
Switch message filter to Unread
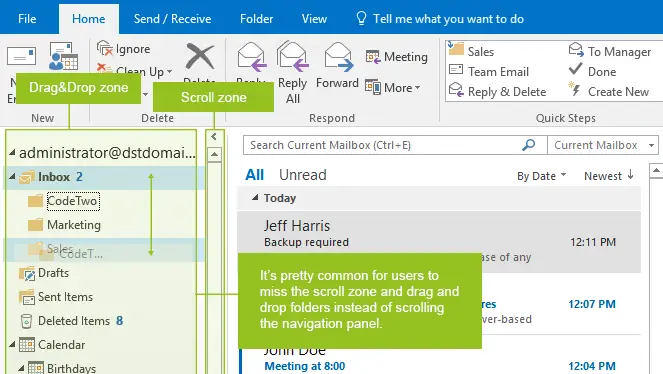[x=303, y=175]
